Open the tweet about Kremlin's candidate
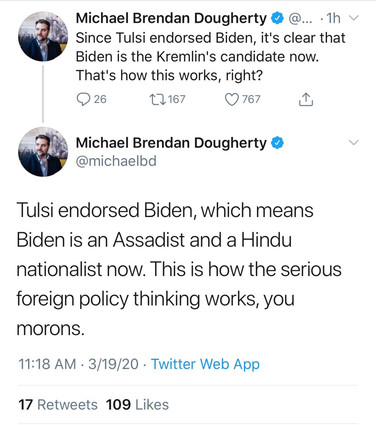 [210, 57]
